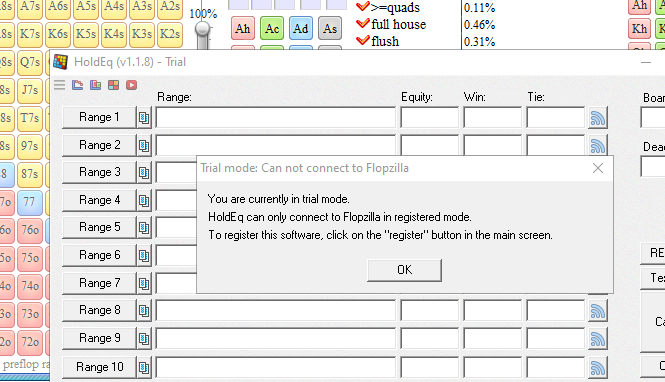Click the Range 8 button
This screenshot has height=382, width=665.
click(x=99, y=311)
